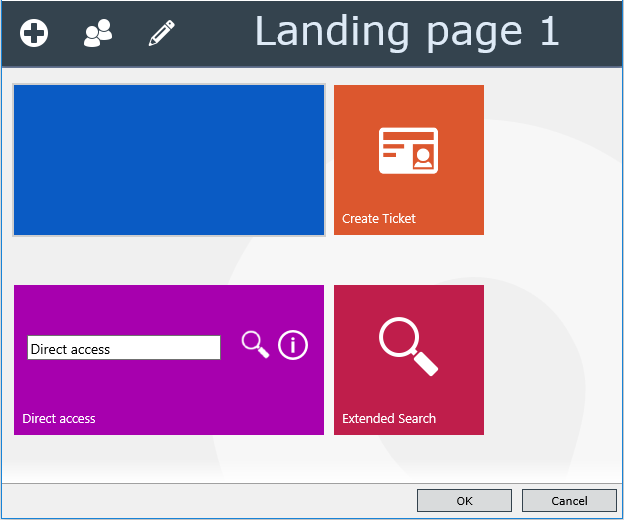Click the Direct access caption at tile bottom
The height and width of the screenshot is (520, 624).
tap(59, 419)
